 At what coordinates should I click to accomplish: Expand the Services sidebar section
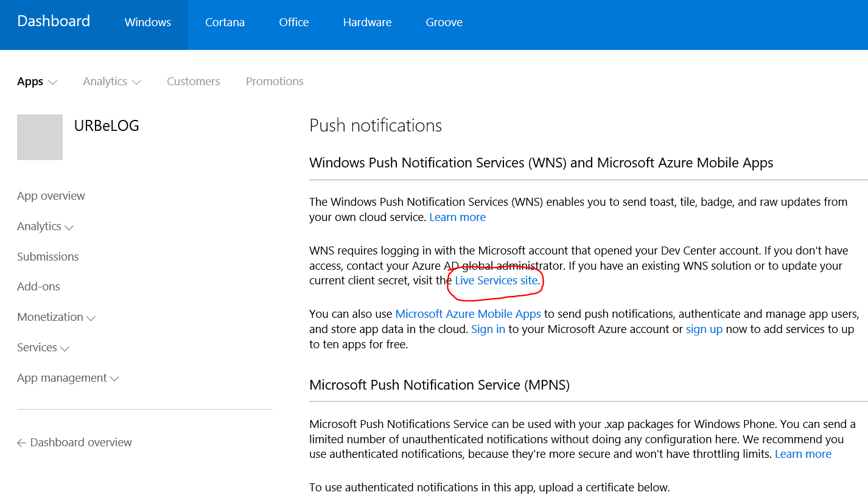tap(43, 348)
